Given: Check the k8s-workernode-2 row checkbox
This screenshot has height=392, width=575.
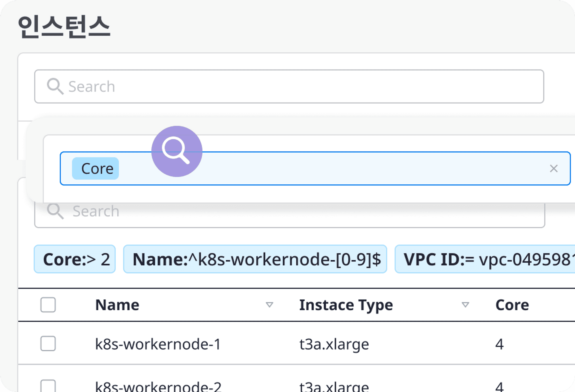Looking at the screenshot, I should point(48,386).
